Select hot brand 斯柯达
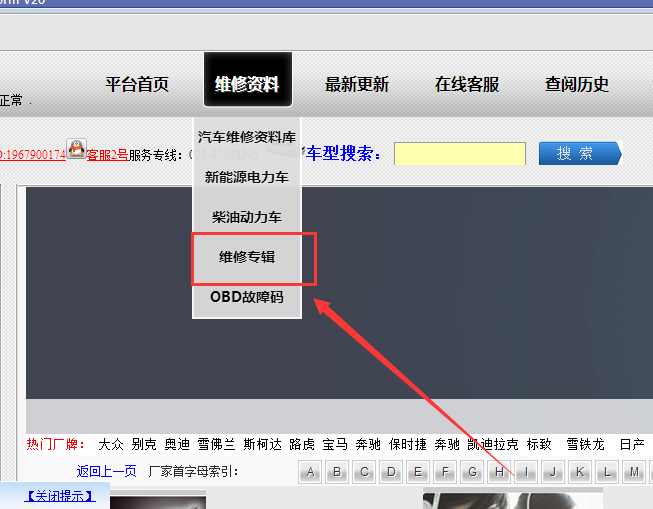This screenshot has width=653, height=509. tap(262, 444)
